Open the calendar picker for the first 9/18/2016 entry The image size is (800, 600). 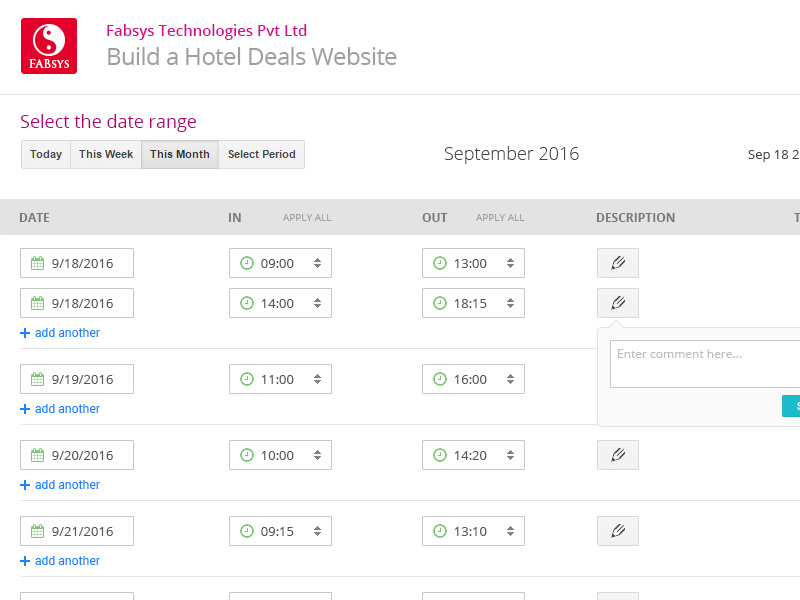pyautogui.click(x=38, y=262)
